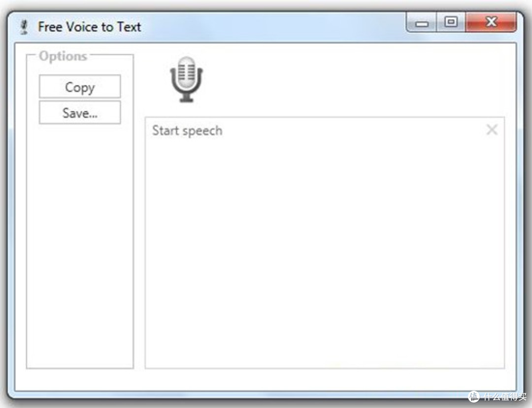Click the Copy button
532x408 pixels.
click(x=80, y=87)
